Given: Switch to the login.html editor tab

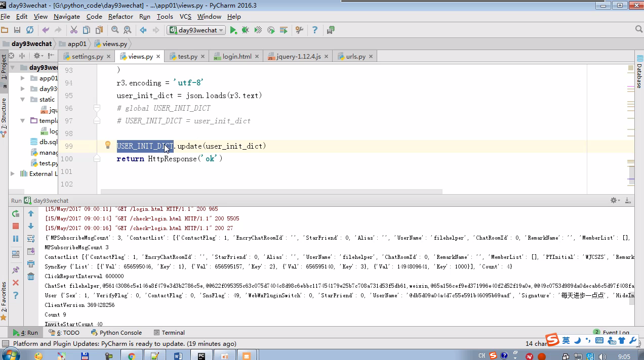Looking at the screenshot, I should click(x=236, y=56).
